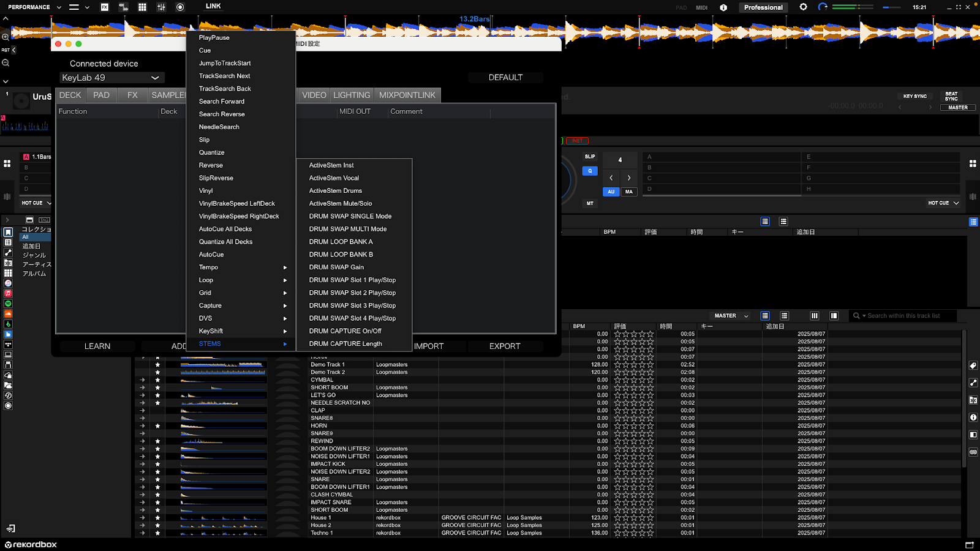
Task: Toggle the Q quantize button
Action: [x=590, y=171]
